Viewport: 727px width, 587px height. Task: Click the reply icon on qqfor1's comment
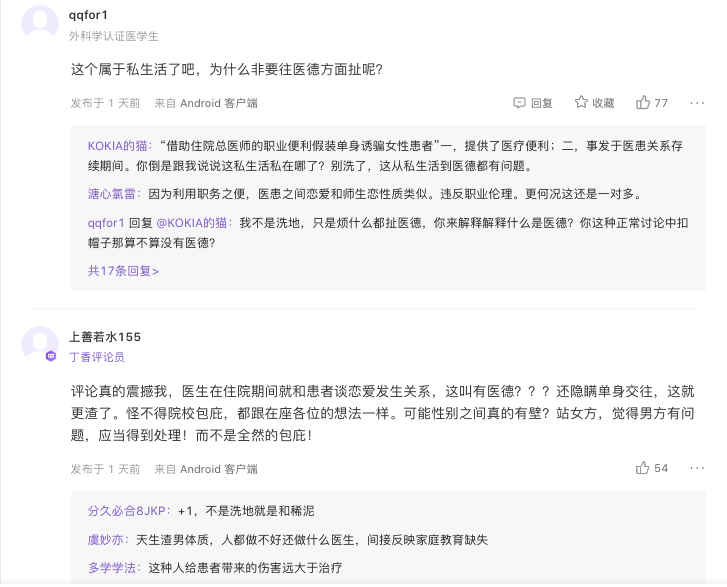pyautogui.click(x=519, y=102)
